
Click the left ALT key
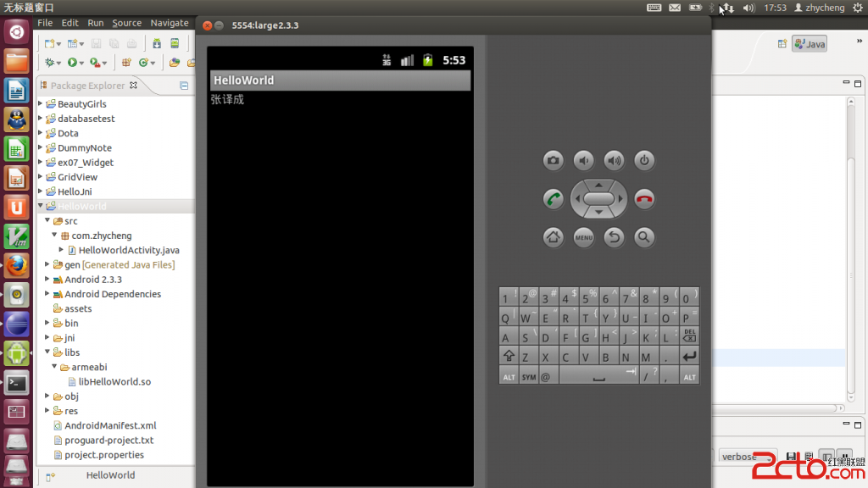pos(509,376)
